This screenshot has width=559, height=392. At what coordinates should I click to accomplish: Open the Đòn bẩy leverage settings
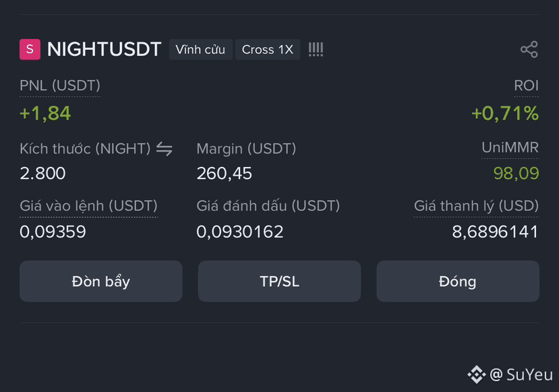pos(101,282)
